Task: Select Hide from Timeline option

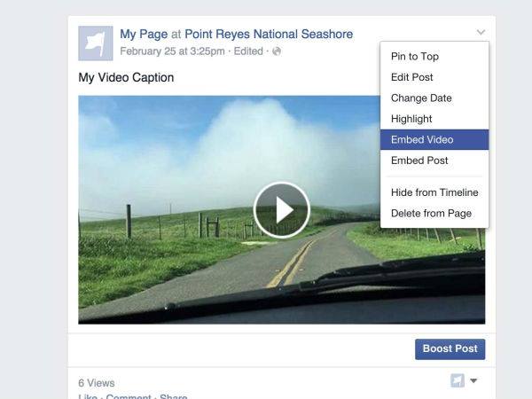Action: 434,192
